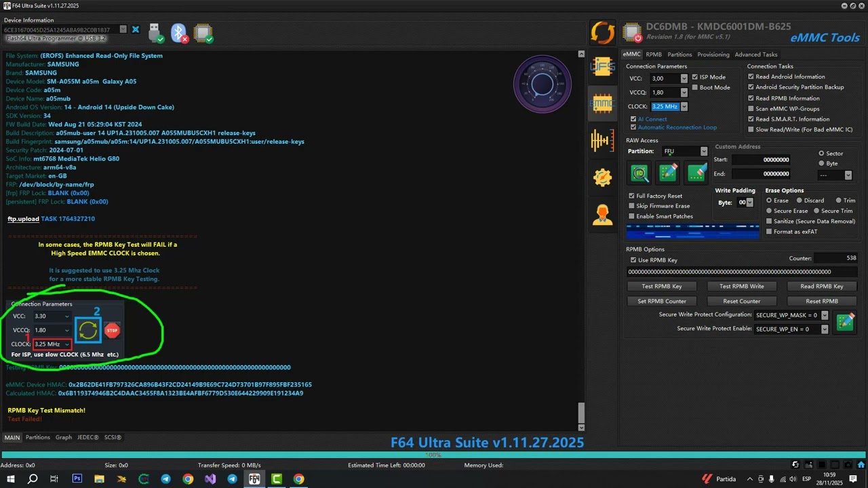The image size is (868, 488).
Task: Click the log panel vertical scrollbar
Action: [580, 241]
